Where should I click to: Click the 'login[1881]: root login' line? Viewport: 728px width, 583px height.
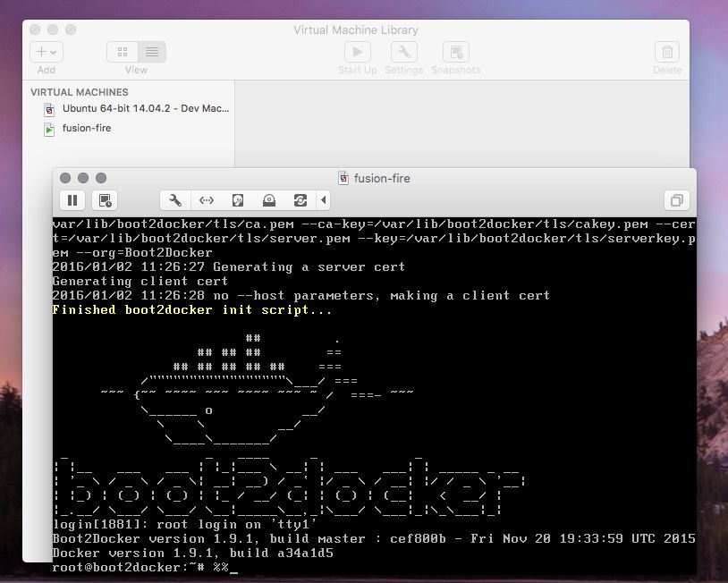(x=185, y=524)
